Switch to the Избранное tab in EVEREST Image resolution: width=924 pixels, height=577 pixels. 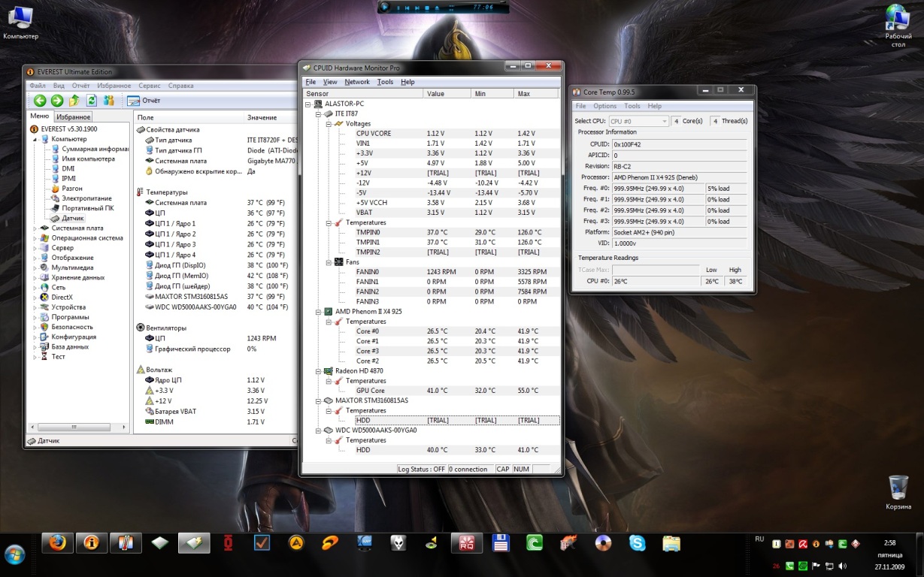tap(74, 117)
